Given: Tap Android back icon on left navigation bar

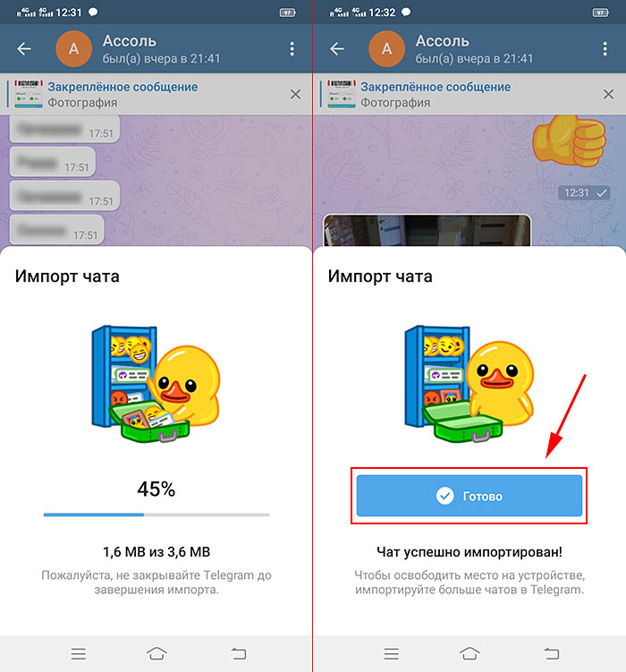Looking at the screenshot, I should 239,653.
